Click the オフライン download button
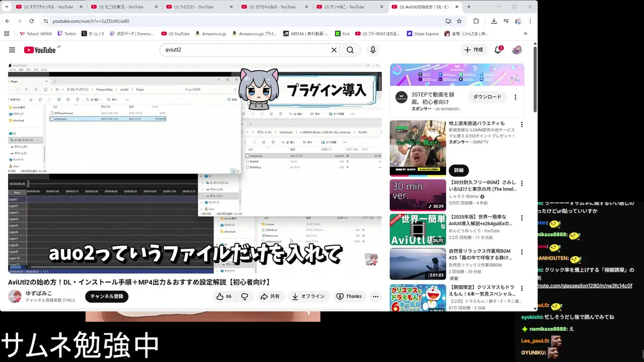The image size is (644, 362). [308, 297]
